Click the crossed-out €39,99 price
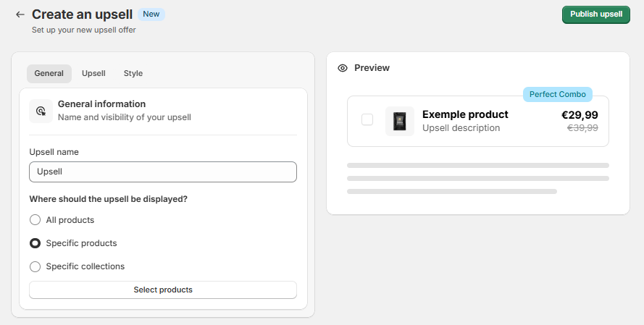644x325 pixels. (x=582, y=127)
